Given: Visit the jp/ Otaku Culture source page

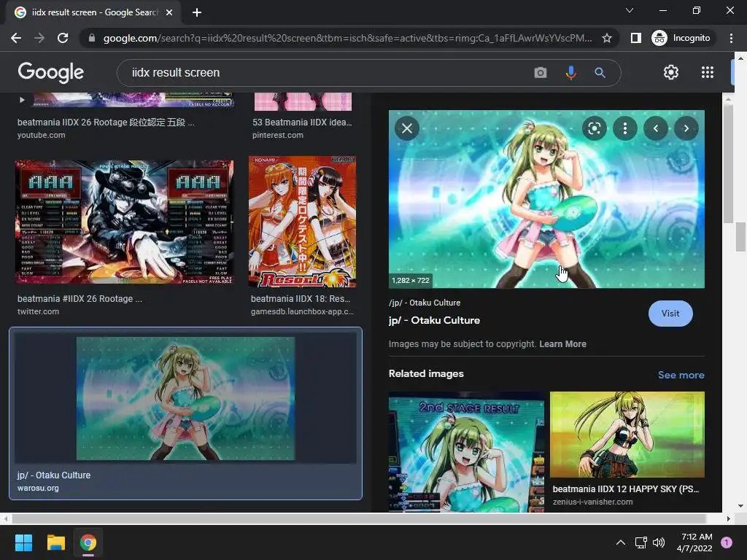Looking at the screenshot, I should [x=670, y=314].
